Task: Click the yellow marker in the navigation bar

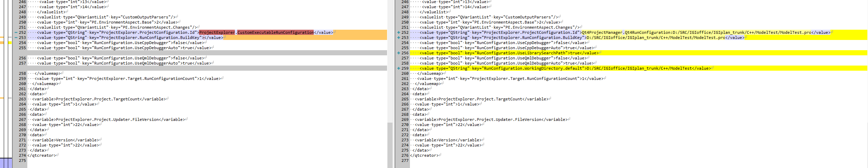Action: point(10,43)
